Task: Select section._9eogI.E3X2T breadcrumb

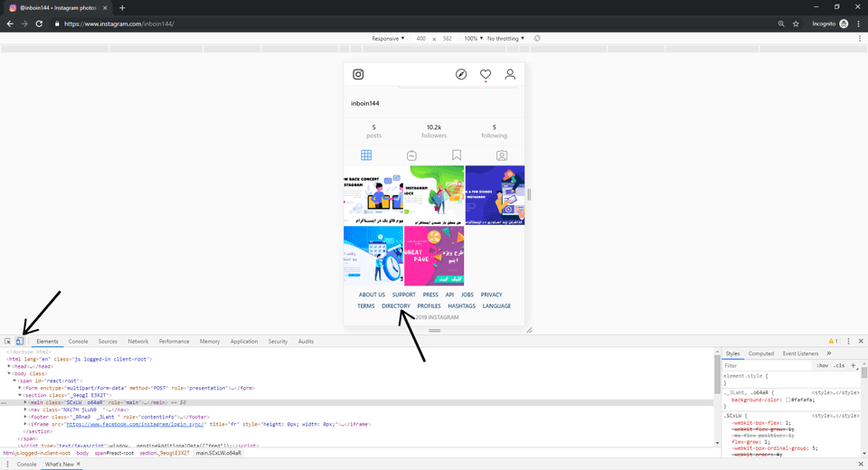Action: [165, 453]
